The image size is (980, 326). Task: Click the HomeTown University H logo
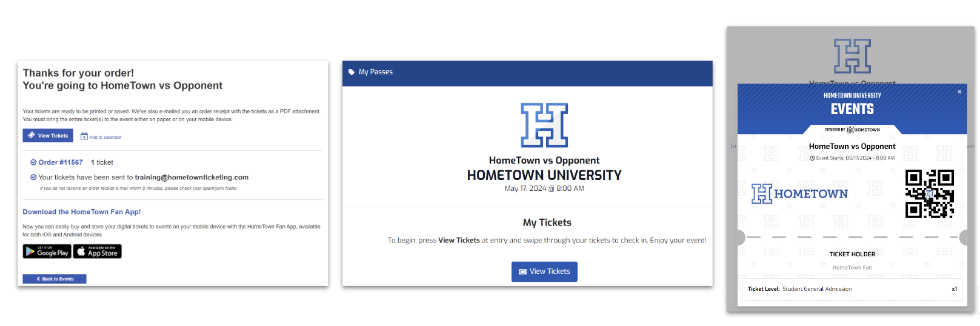click(x=544, y=125)
